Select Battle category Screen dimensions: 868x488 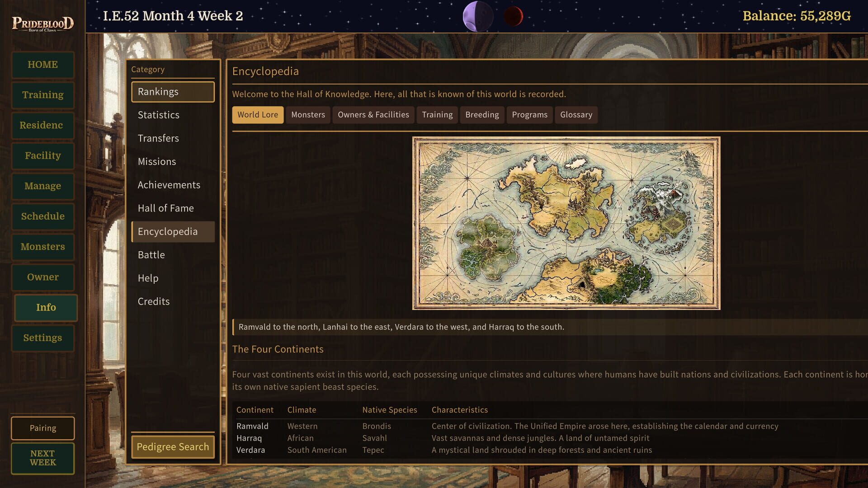click(173, 255)
